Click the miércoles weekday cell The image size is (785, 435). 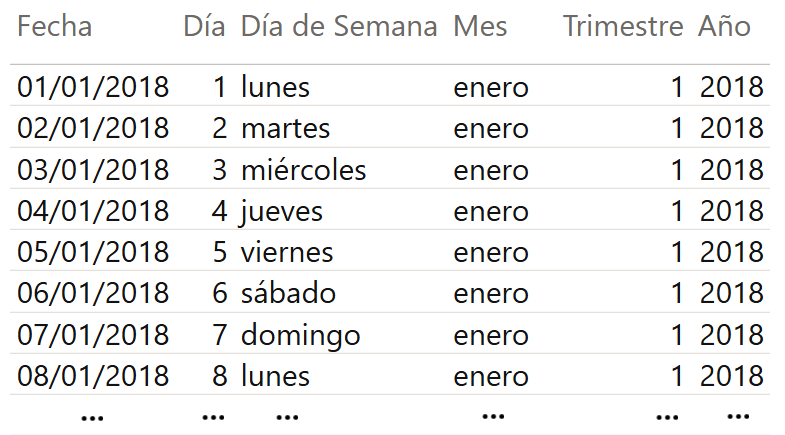(x=303, y=171)
